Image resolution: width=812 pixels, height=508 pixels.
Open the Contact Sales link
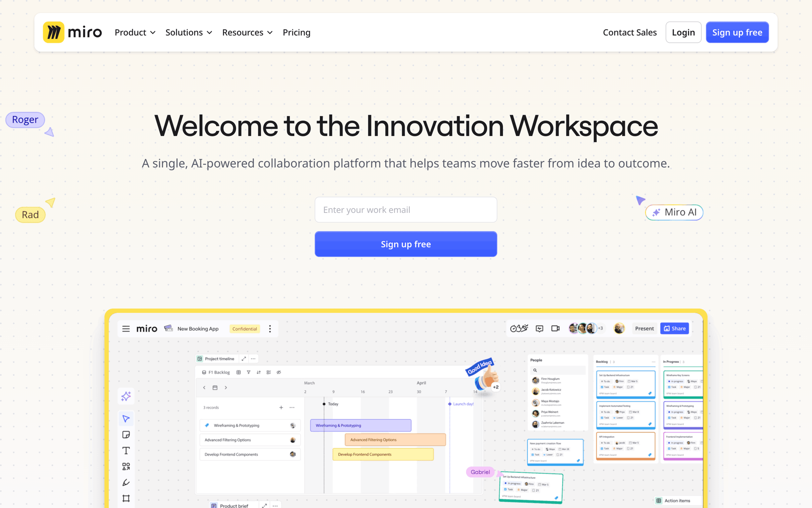tap(630, 33)
